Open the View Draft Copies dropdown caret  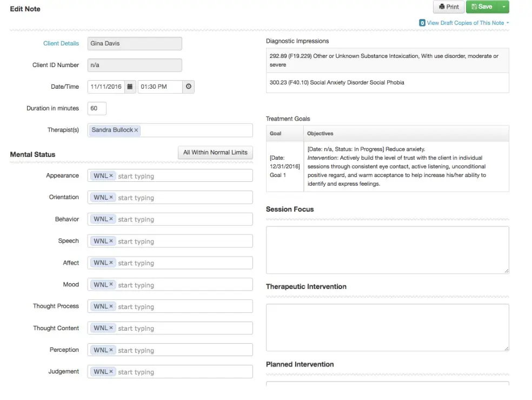pos(507,23)
